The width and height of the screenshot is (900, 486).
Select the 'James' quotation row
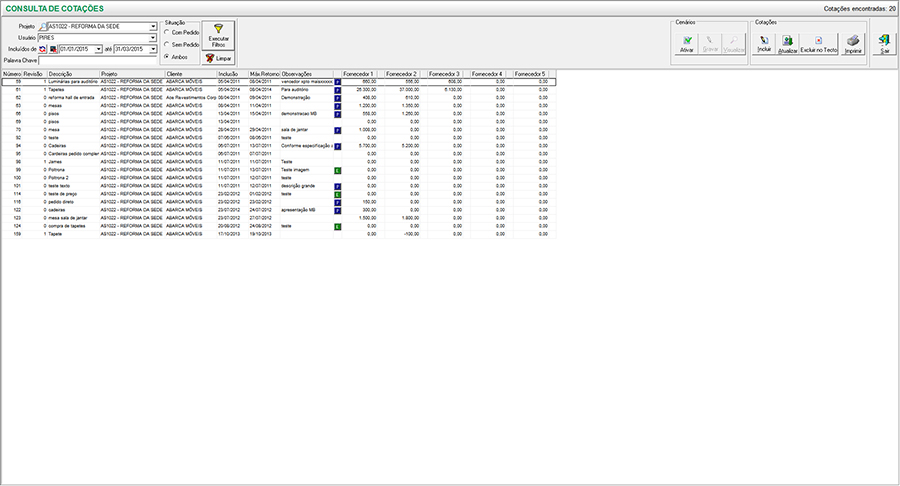[279, 162]
